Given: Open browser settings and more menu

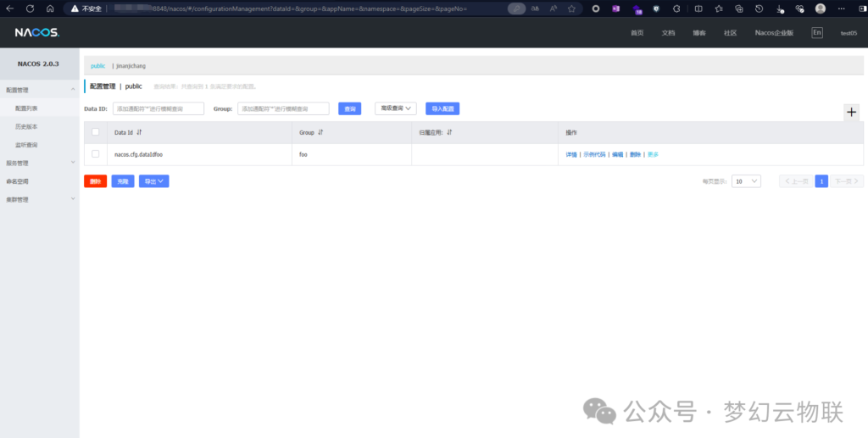Looking at the screenshot, I should 842,8.
